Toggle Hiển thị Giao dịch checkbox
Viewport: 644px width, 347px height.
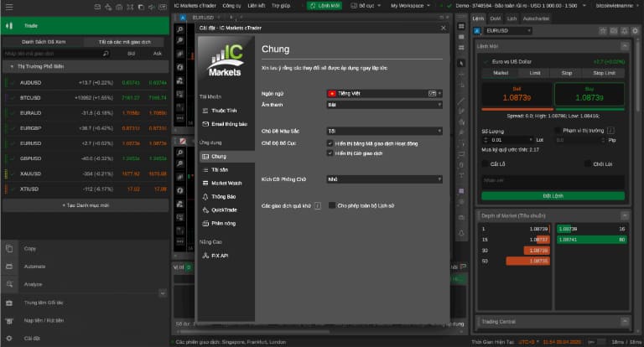(x=330, y=153)
